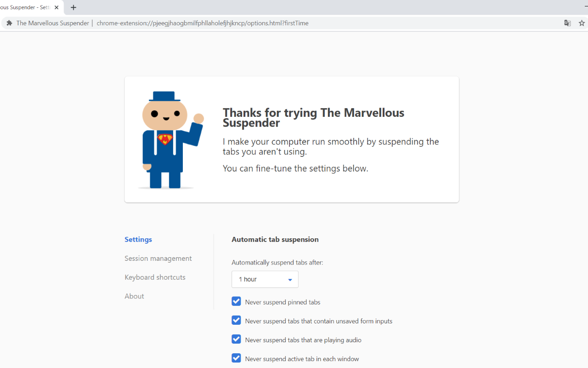Click the puzzle-piece extension icon before the URL
This screenshot has height=368, width=588.
(9, 23)
